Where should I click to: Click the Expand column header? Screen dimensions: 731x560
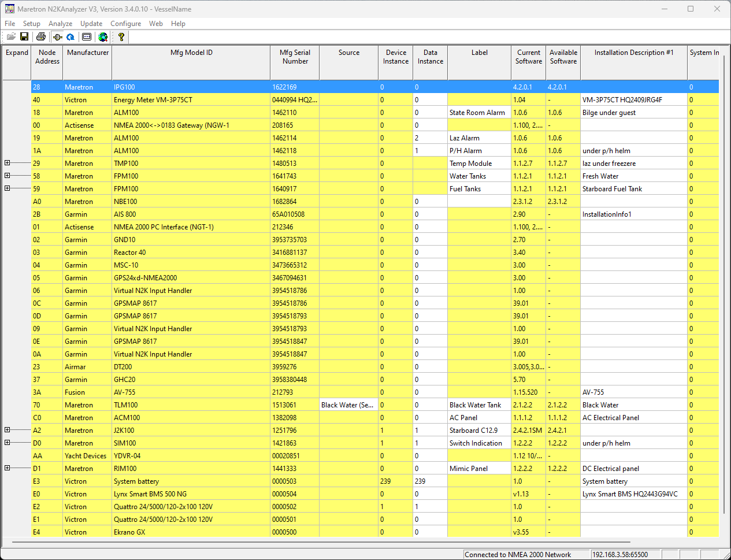coord(17,62)
